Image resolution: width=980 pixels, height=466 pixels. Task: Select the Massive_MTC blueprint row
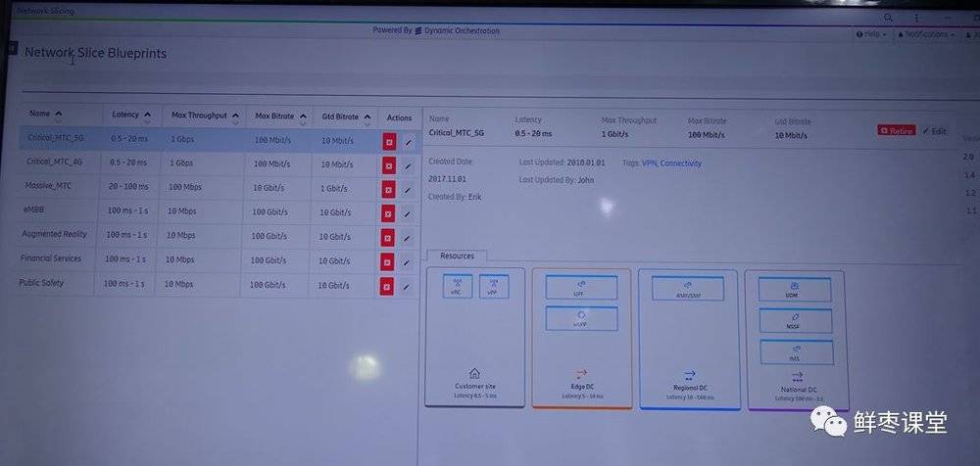220,187
